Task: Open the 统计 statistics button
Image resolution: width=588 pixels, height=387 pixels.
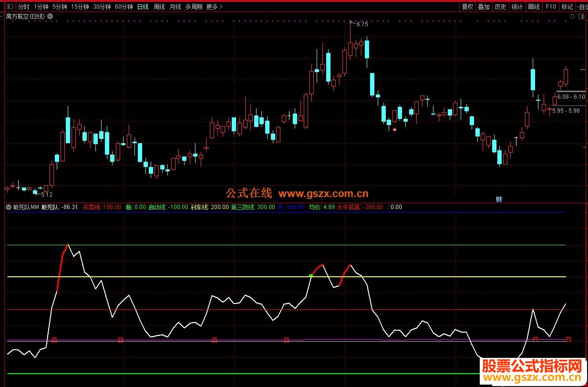Action: point(517,7)
